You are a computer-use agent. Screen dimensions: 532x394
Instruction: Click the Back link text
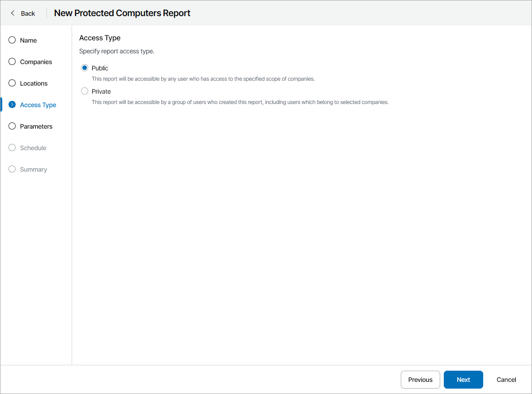[28, 13]
